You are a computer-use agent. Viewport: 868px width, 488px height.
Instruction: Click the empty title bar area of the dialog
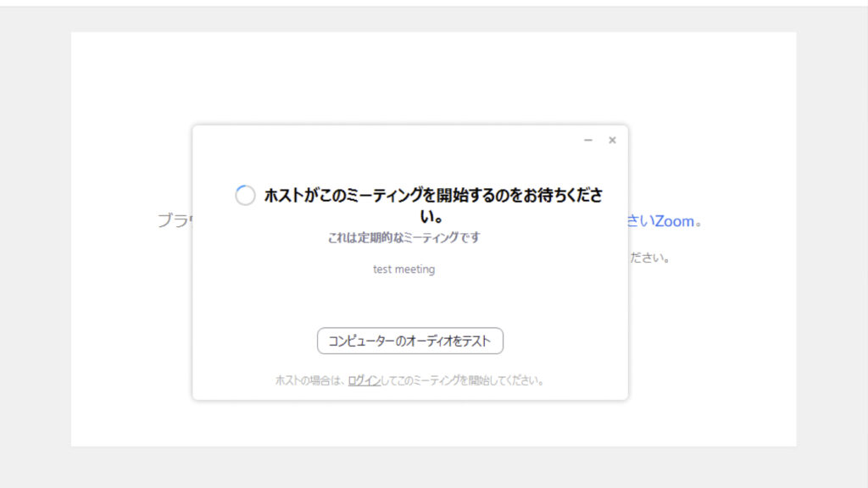click(x=381, y=140)
